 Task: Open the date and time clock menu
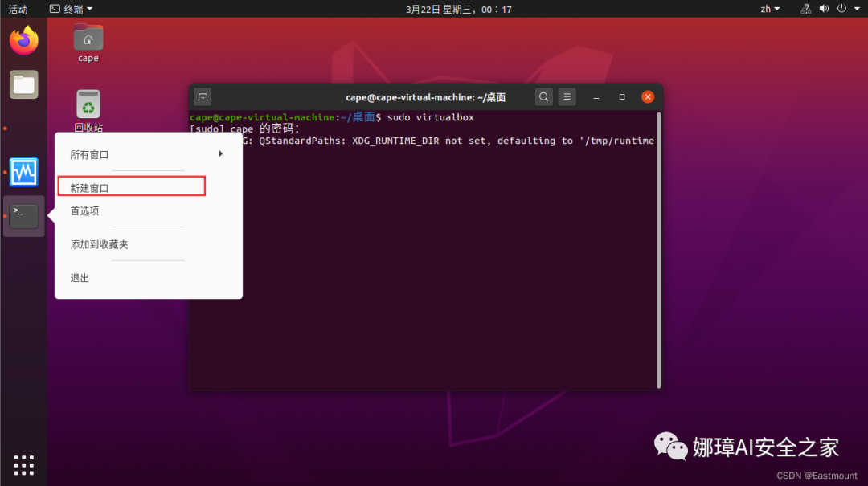pyautogui.click(x=458, y=10)
